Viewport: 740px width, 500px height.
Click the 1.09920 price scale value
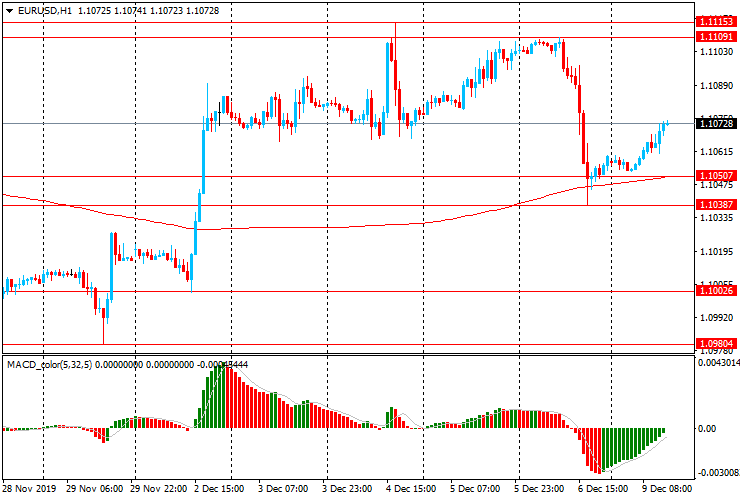pos(716,318)
